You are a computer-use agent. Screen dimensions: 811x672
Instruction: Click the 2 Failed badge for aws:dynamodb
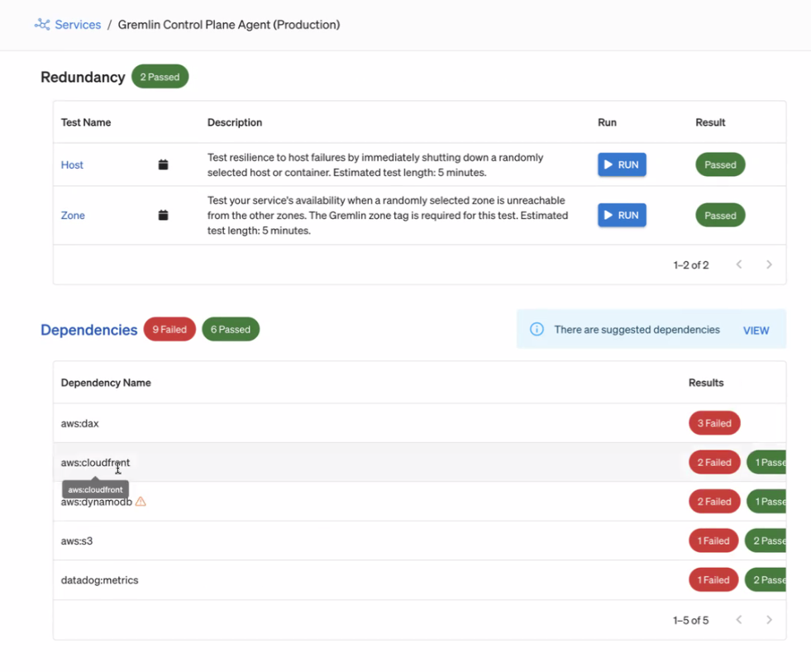(x=714, y=501)
